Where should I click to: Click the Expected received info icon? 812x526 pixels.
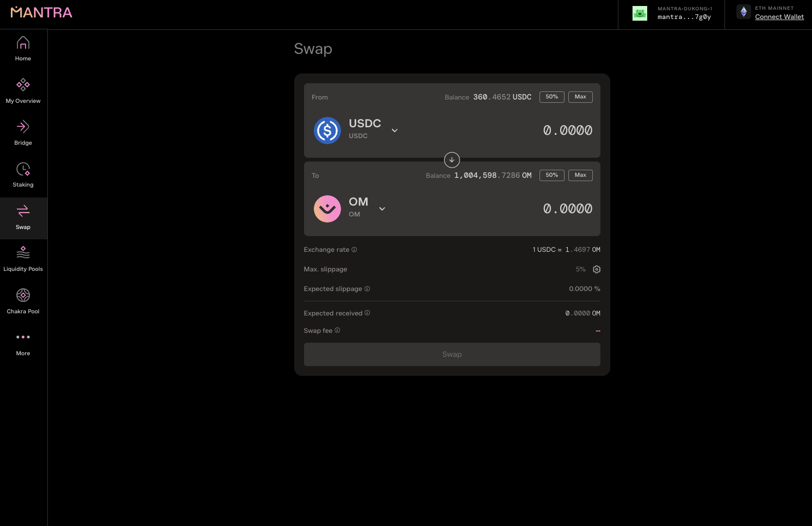click(367, 313)
